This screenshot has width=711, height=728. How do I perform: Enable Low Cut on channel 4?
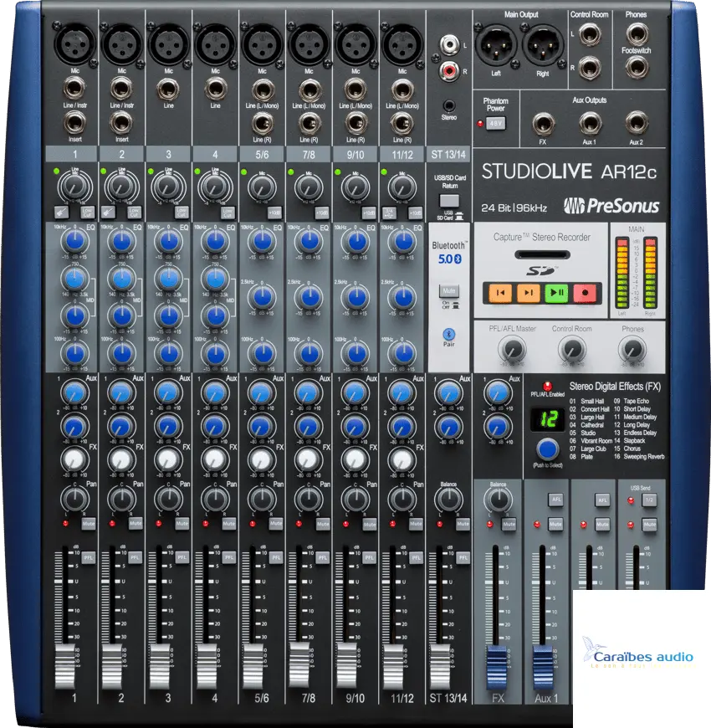(228, 213)
